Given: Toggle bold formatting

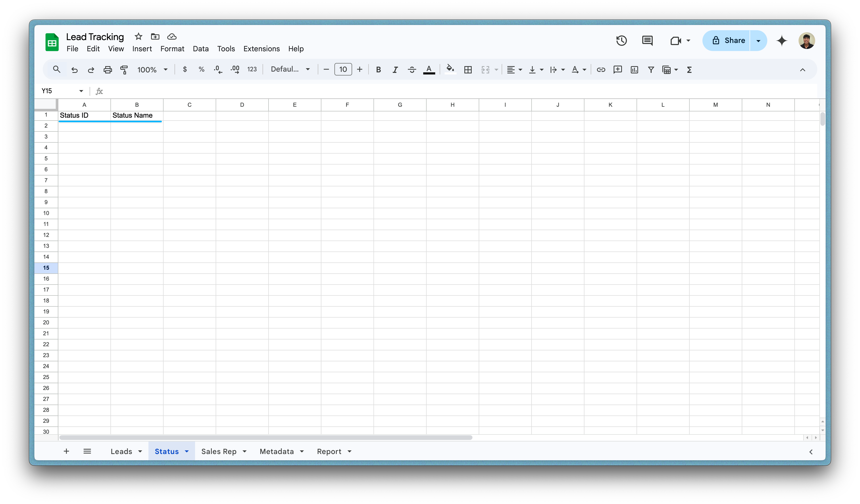Looking at the screenshot, I should pos(378,70).
